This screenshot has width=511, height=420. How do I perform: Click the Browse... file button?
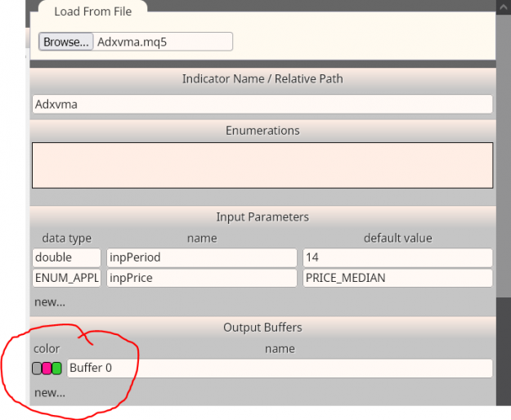[66, 42]
